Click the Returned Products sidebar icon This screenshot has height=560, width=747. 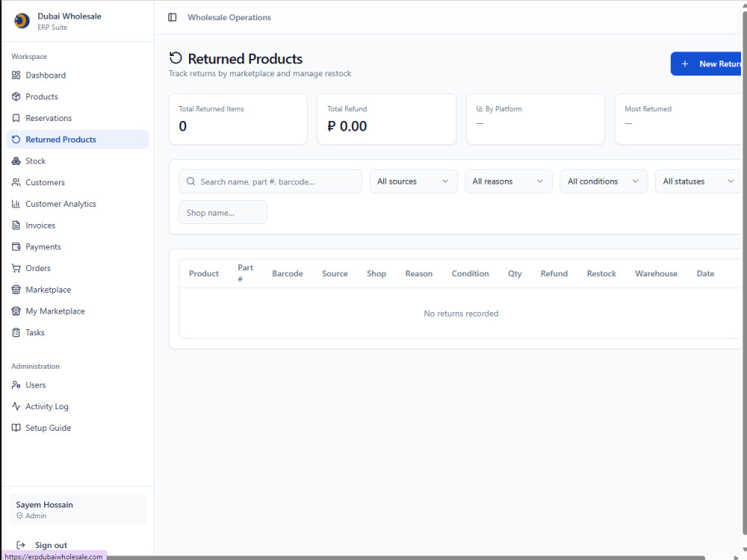coord(16,140)
